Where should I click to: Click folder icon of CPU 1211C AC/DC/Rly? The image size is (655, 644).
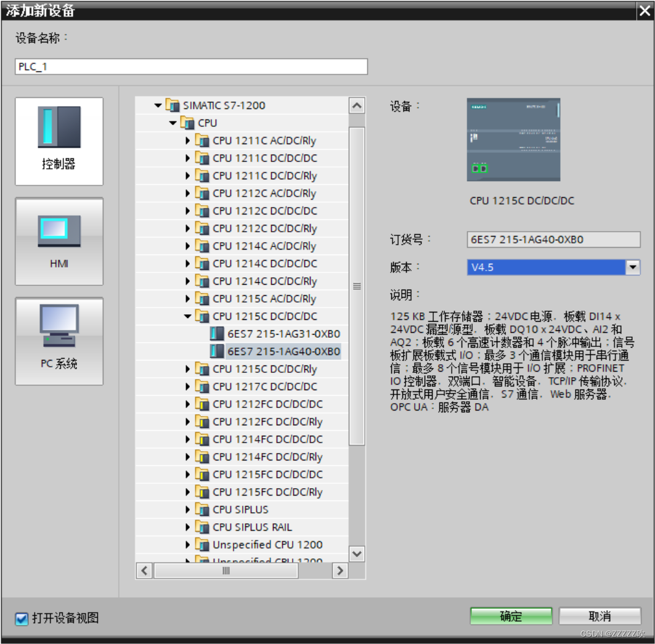(x=202, y=141)
